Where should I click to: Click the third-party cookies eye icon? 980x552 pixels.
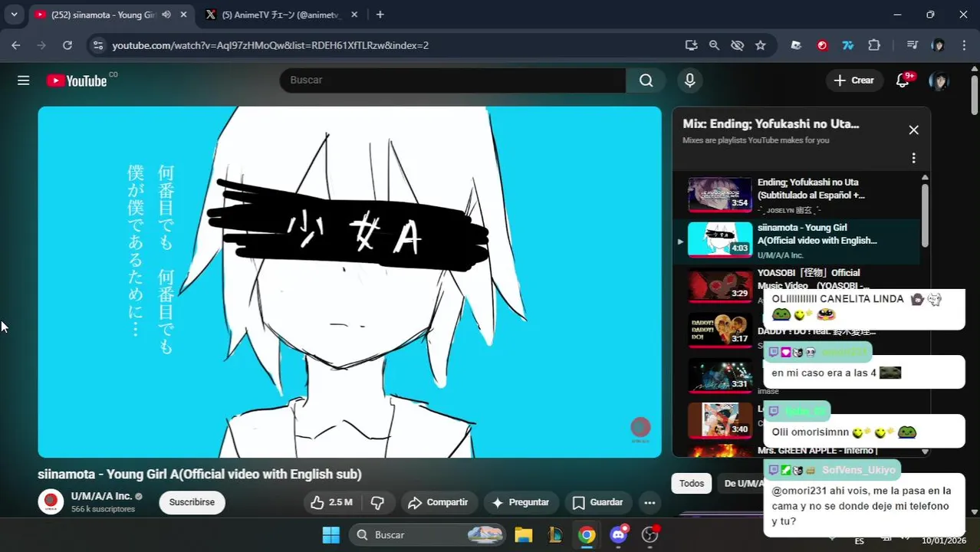tap(738, 45)
